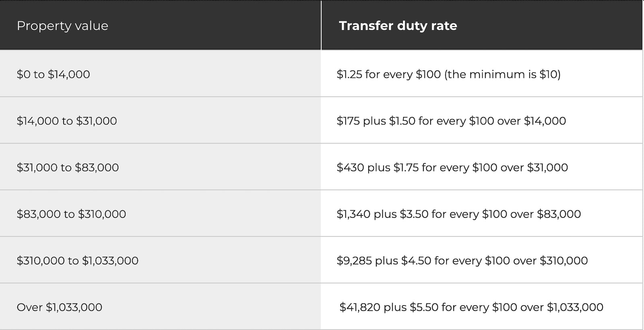Select the $83,000 to $310,000 property value cell
Screen dimensions: 644x330
tap(160, 213)
